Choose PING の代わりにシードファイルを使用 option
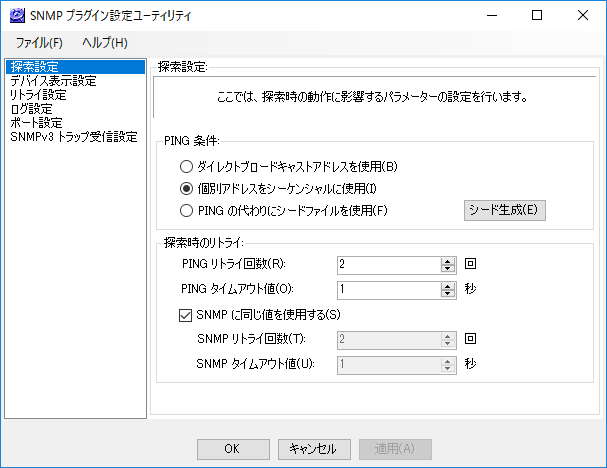The width and height of the screenshot is (607, 468). pos(186,211)
